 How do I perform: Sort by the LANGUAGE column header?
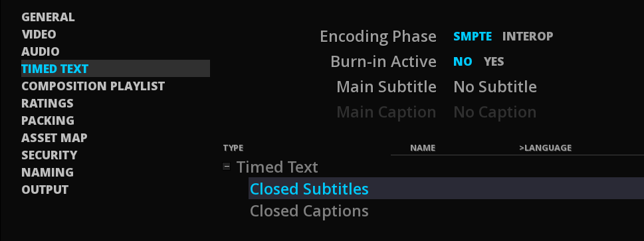click(545, 148)
